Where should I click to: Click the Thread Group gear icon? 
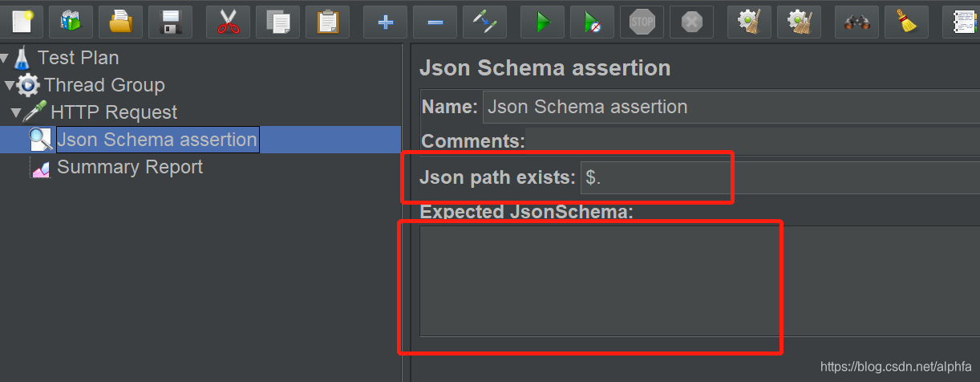pos(28,85)
